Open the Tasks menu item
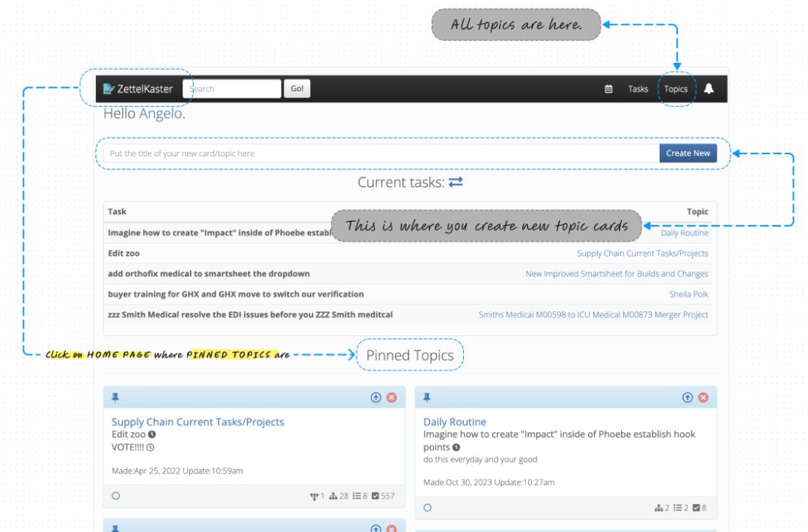808x532 pixels. click(638, 89)
